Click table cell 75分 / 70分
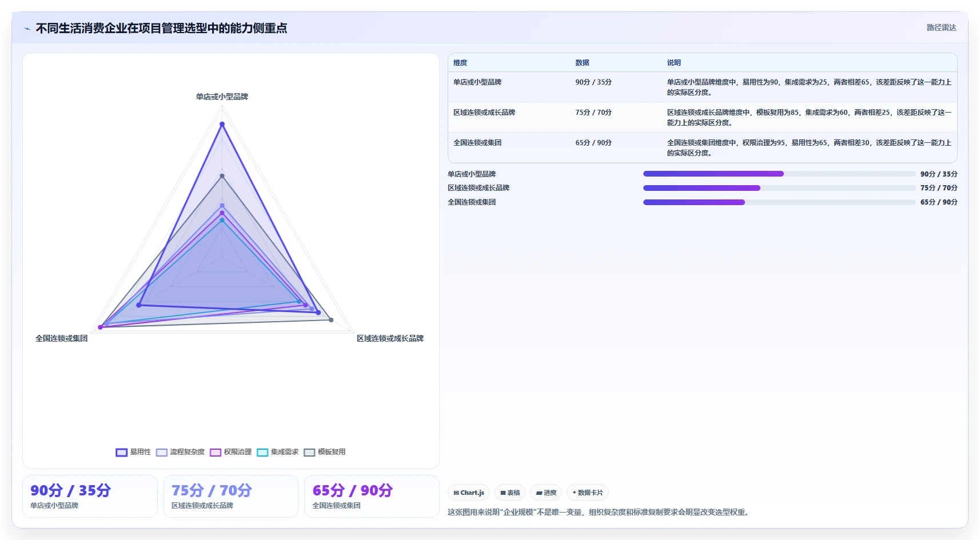Viewport: 980px width, 540px height. [593, 113]
